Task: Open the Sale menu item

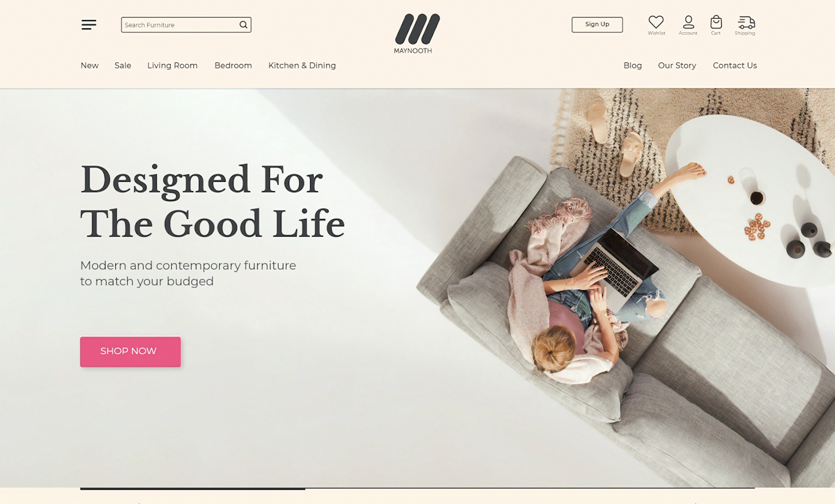Action: click(123, 65)
